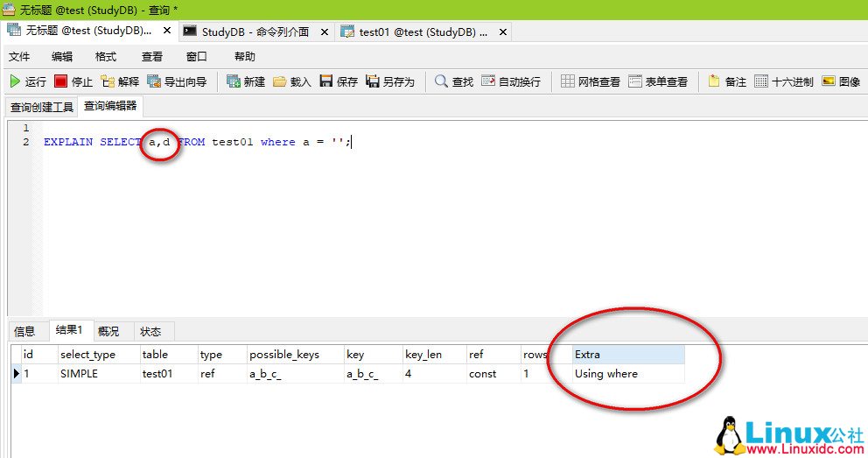This screenshot has height=458, width=868.
Task: Click the row indicator arrow of row 1
Action: pos(16,374)
